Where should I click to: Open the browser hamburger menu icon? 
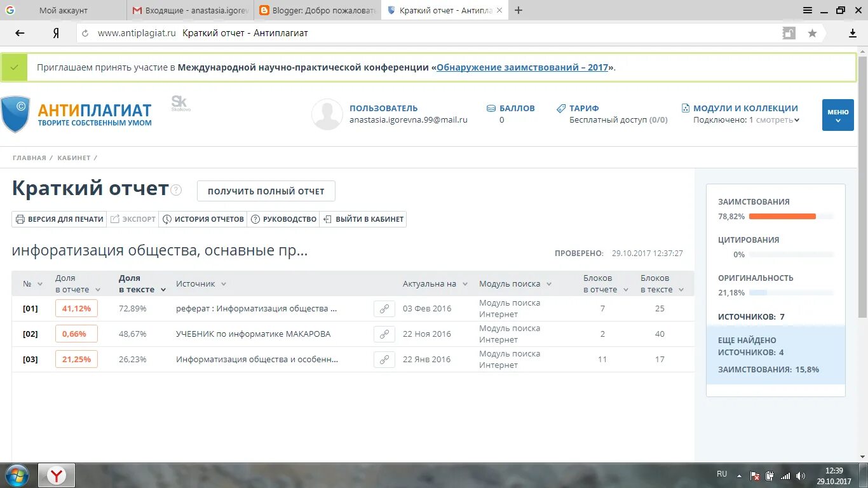coord(808,10)
